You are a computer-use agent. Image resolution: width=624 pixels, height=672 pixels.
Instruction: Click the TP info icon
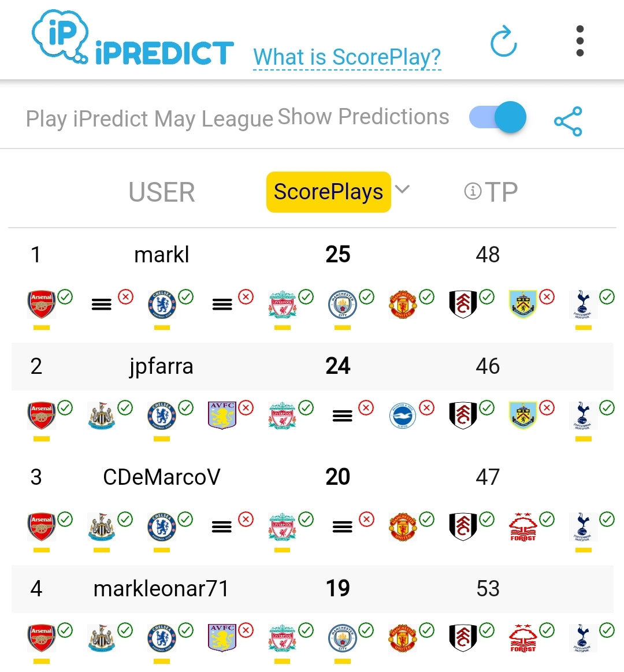(473, 191)
